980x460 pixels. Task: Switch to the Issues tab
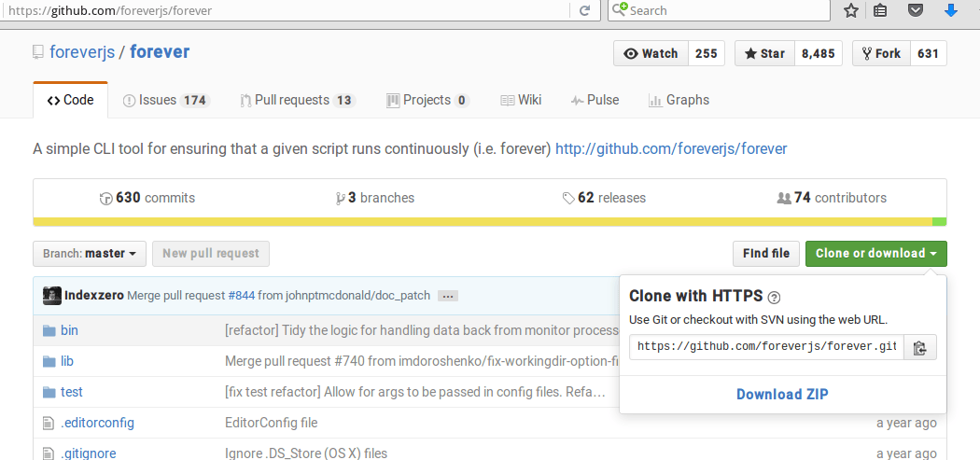(166, 100)
